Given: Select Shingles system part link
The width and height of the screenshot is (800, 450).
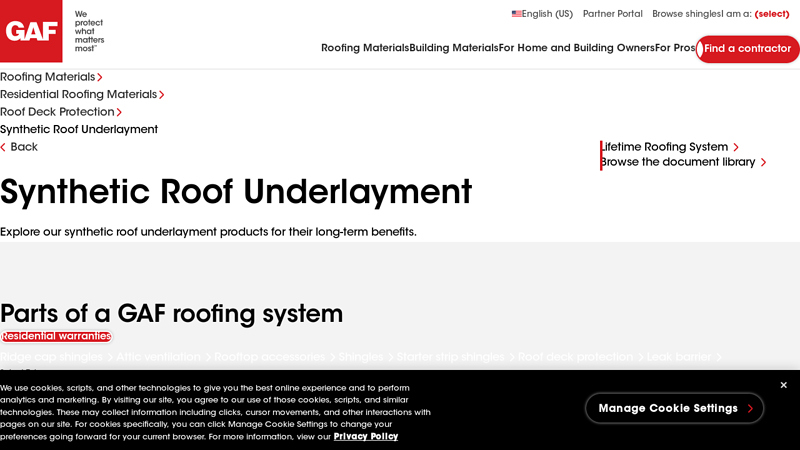Looking at the screenshot, I should (x=366, y=357).
